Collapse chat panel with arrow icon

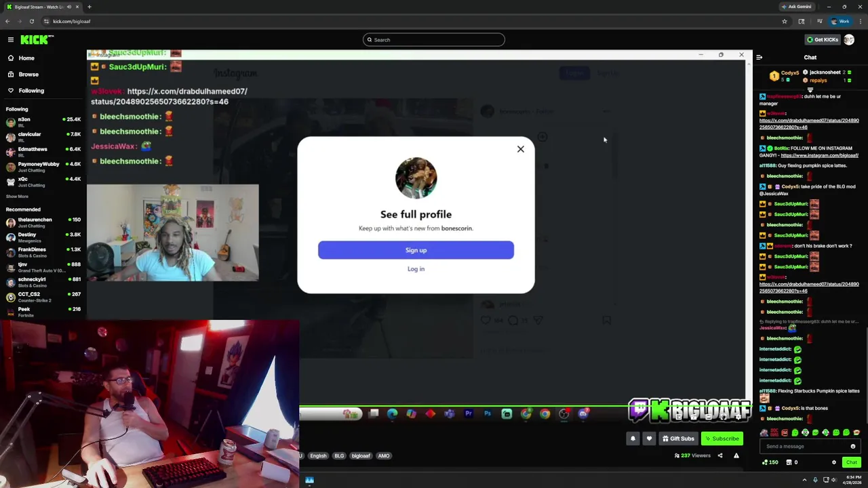click(x=759, y=58)
